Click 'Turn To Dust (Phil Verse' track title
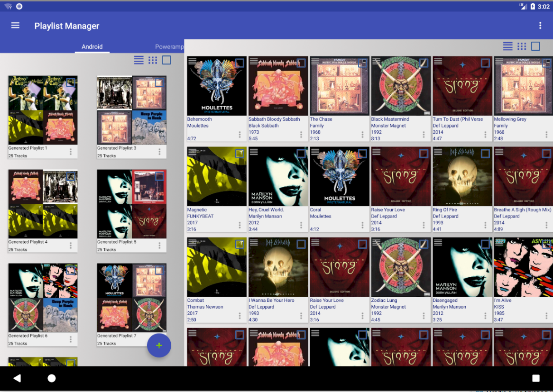Image resolution: width=553 pixels, height=392 pixels. 458,119
